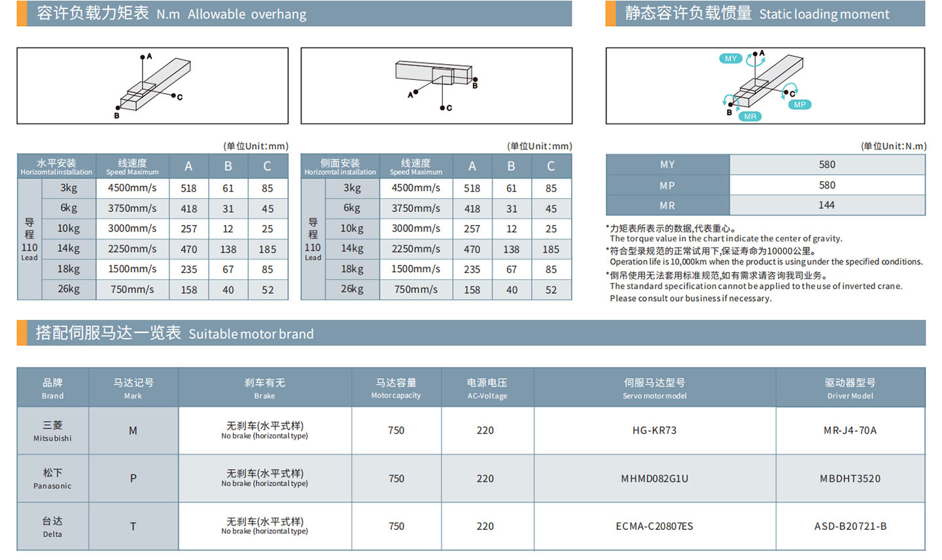Click the Delta brand cell
942x560 pixels.
[53, 527]
